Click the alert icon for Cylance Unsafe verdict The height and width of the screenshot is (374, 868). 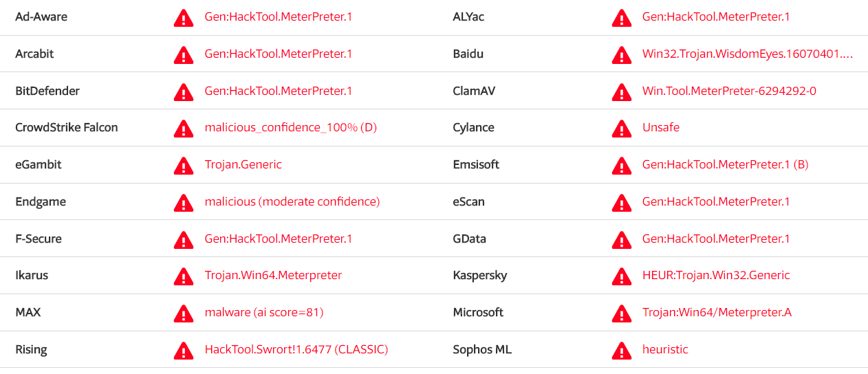(x=621, y=128)
